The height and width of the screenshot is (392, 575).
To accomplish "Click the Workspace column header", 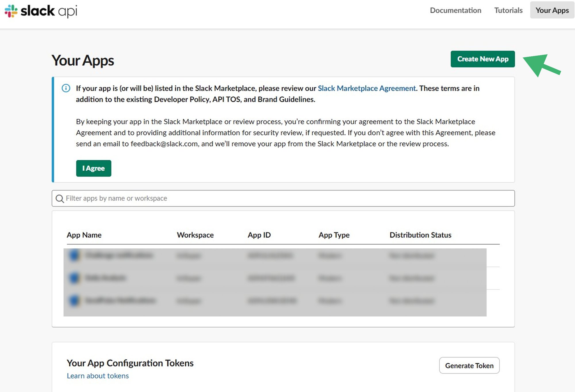I will [195, 235].
